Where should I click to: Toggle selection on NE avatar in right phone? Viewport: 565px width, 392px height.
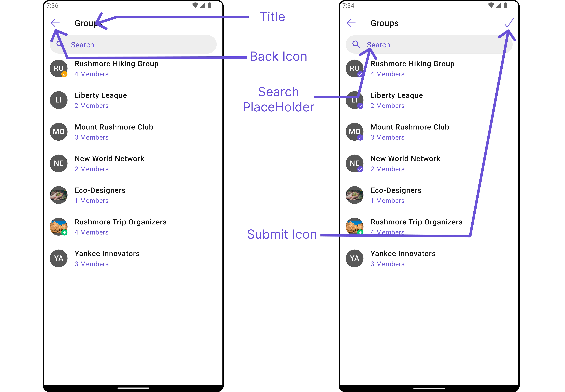[354, 163]
